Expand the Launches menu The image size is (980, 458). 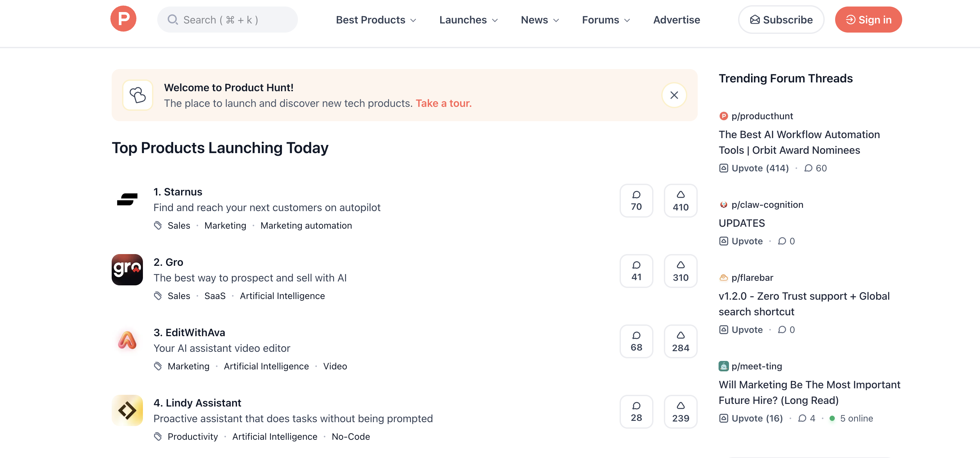(x=468, y=20)
